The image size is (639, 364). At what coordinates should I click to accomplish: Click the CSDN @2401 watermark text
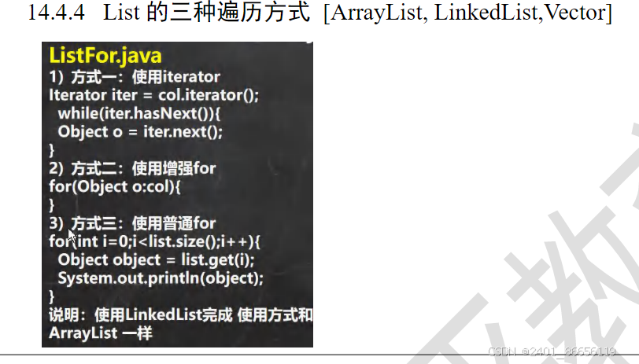tap(552, 351)
